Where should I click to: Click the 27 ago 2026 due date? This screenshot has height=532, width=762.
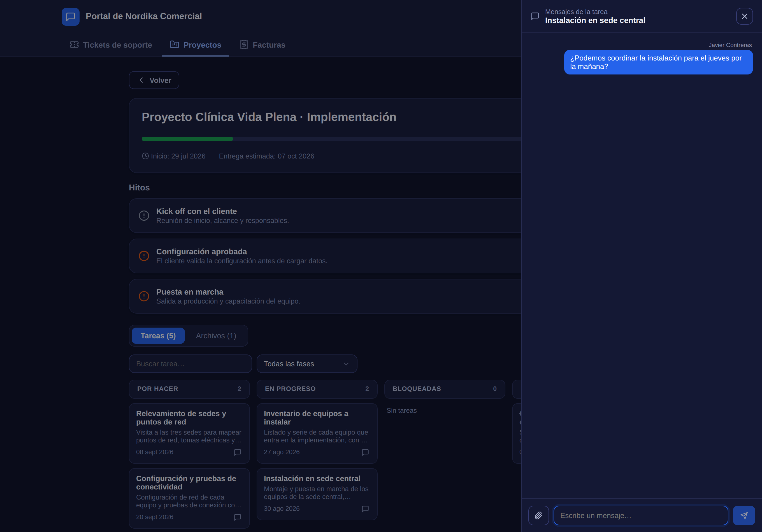[x=282, y=452]
